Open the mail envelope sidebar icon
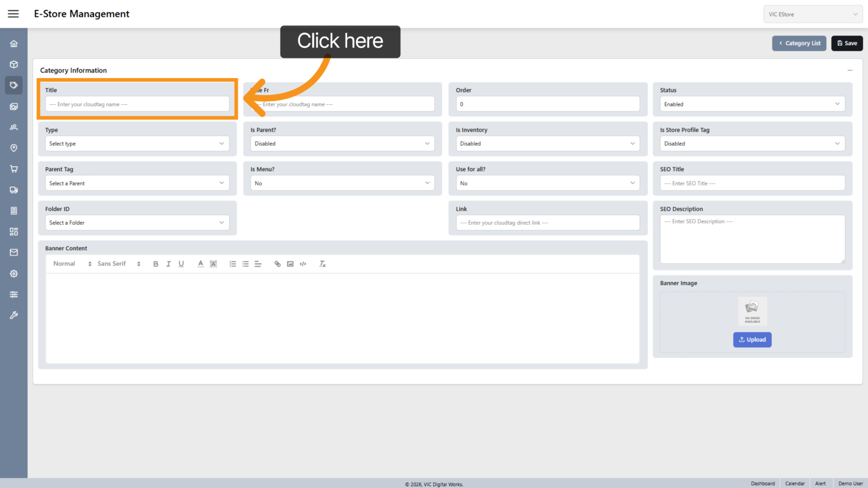The height and width of the screenshot is (488, 868). click(x=14, y=253)
